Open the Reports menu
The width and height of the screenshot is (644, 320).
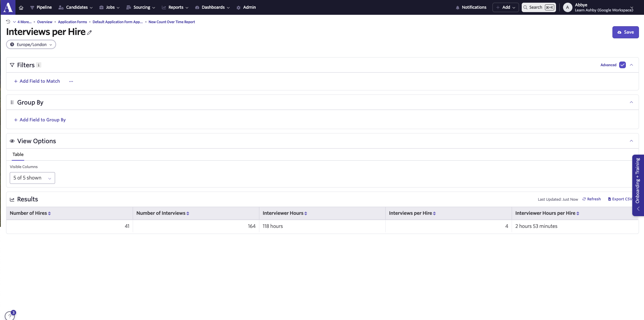[175, 7]
